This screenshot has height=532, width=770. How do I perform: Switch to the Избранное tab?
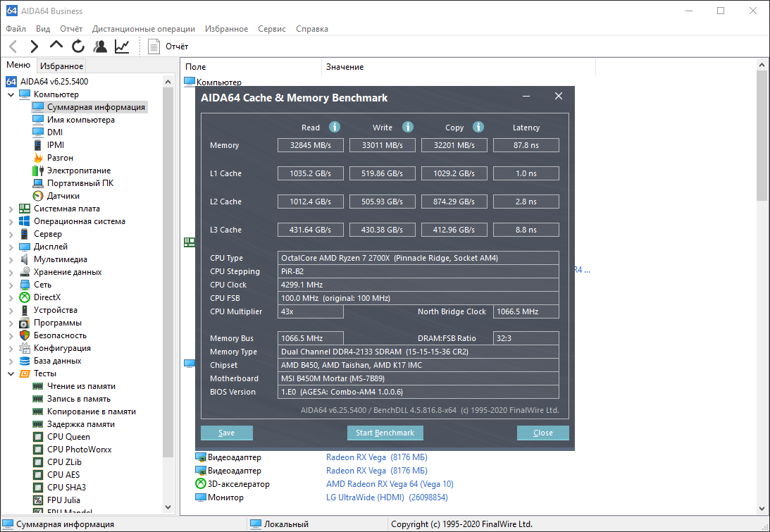[61, 66]
